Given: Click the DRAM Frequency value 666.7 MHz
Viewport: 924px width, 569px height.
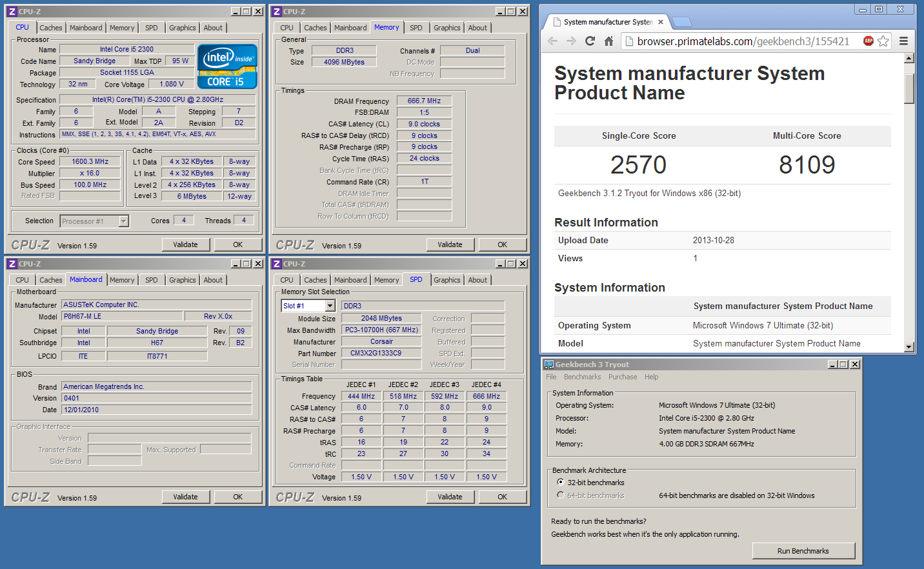Looking at the screenshot, I should click(x=424, y=101).
